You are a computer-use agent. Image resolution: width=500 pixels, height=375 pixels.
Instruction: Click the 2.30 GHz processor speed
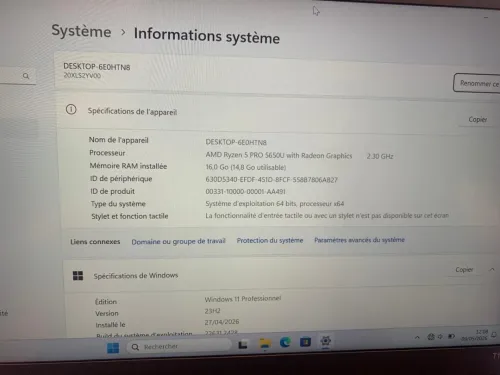pos(380,156)
